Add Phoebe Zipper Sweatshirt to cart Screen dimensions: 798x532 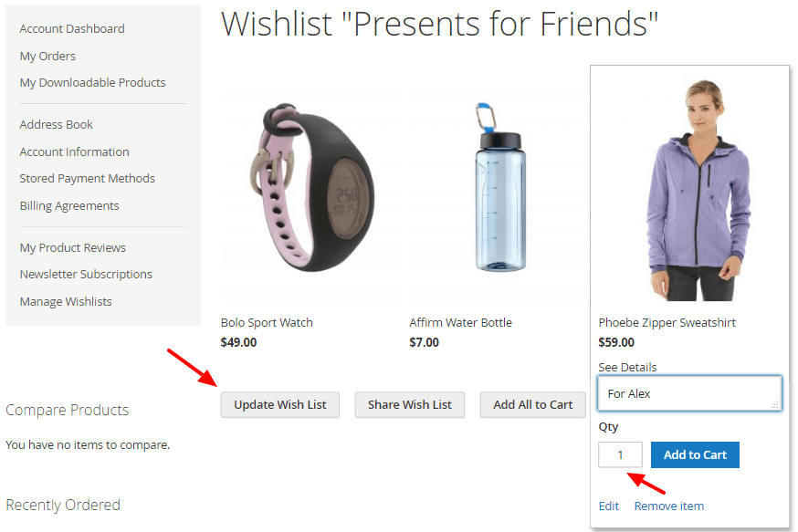coord(695,454)
